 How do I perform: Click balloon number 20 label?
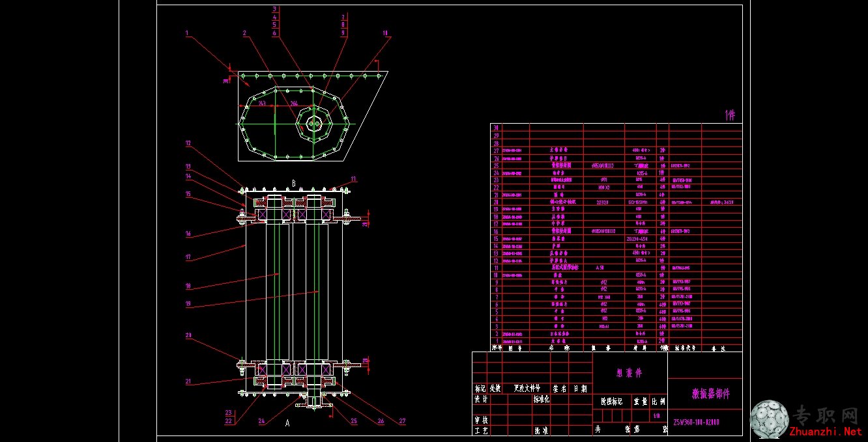coord(188,336)
